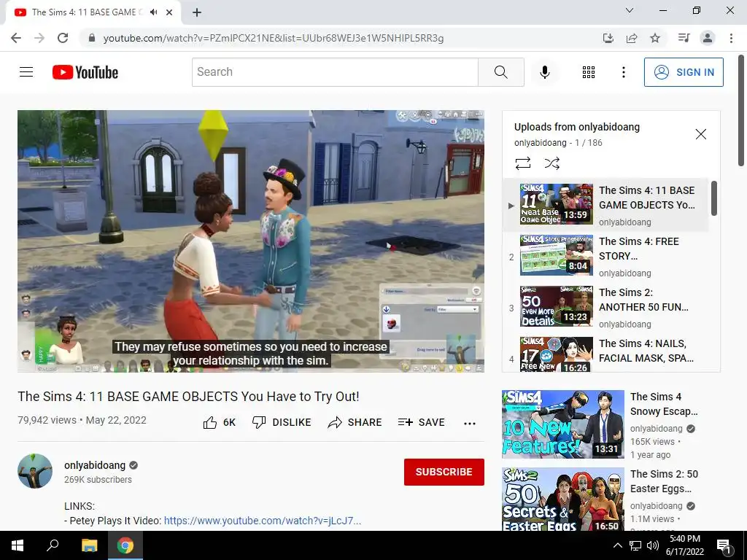Play playlist item FREE STORY thumbnail

[x=557, y=255]
